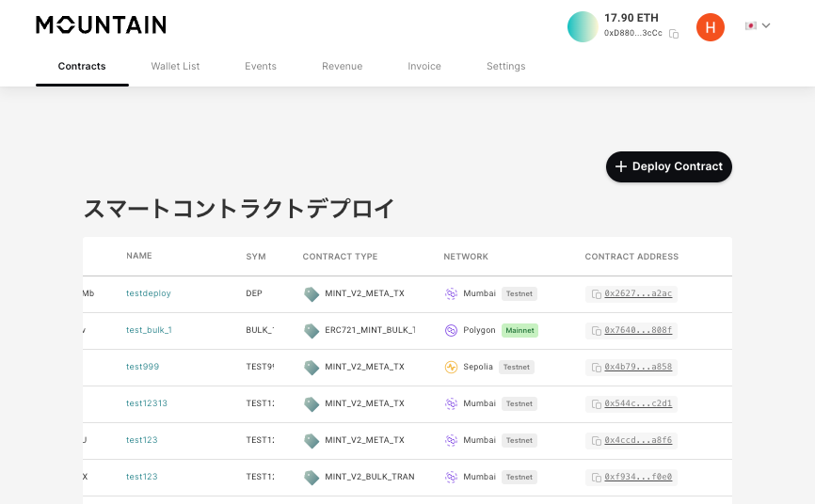Copy contract address 0x2627...a2ac
This screenshot has height=504, width=815.
597,294
